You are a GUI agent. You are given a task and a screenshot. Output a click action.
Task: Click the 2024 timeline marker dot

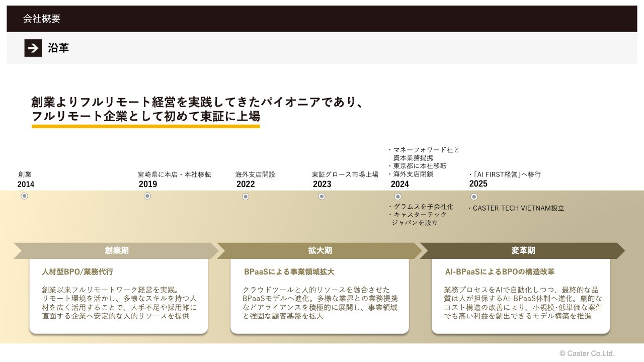point(397,196)
